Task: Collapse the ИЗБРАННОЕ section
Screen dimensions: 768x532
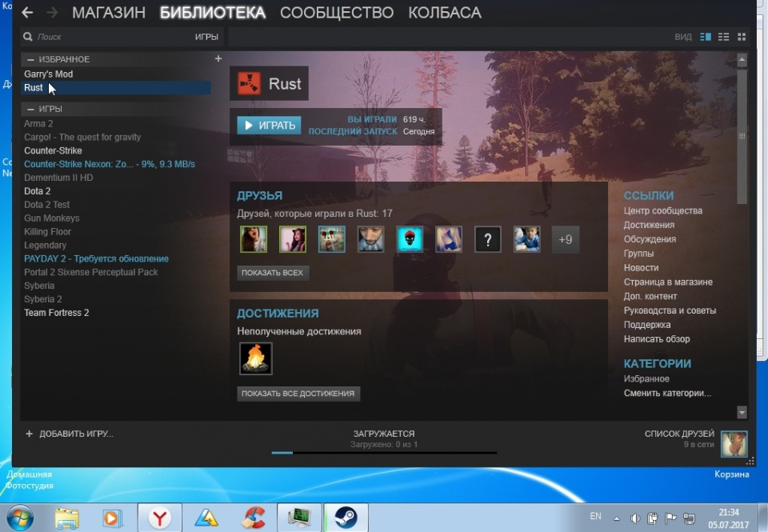Action: pyautogui.click(x=31, y=60)
